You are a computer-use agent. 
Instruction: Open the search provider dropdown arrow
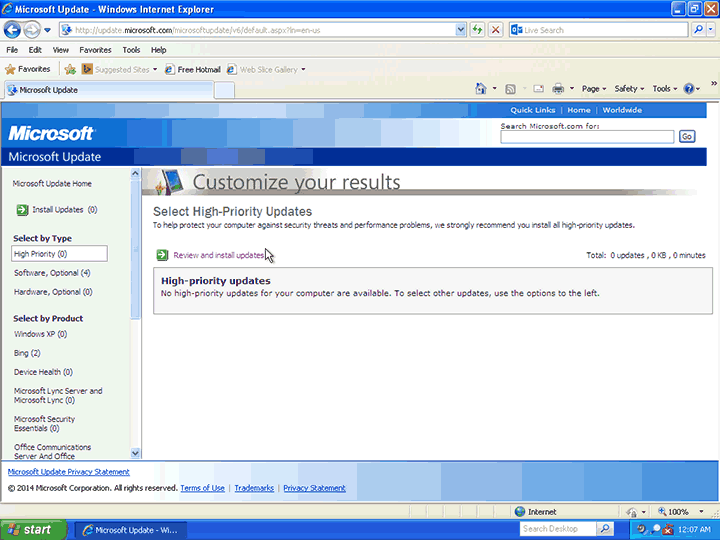coord(710,30)
